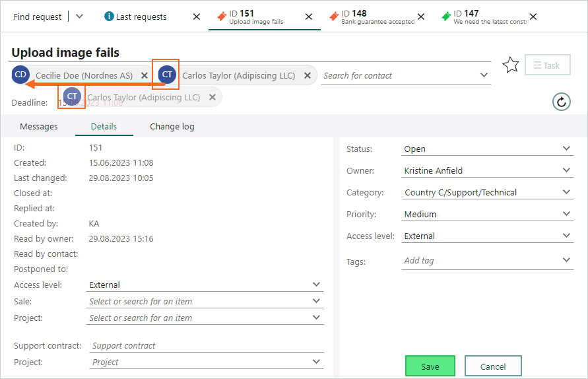Close the ID 148 tab

tap(421, 17)
